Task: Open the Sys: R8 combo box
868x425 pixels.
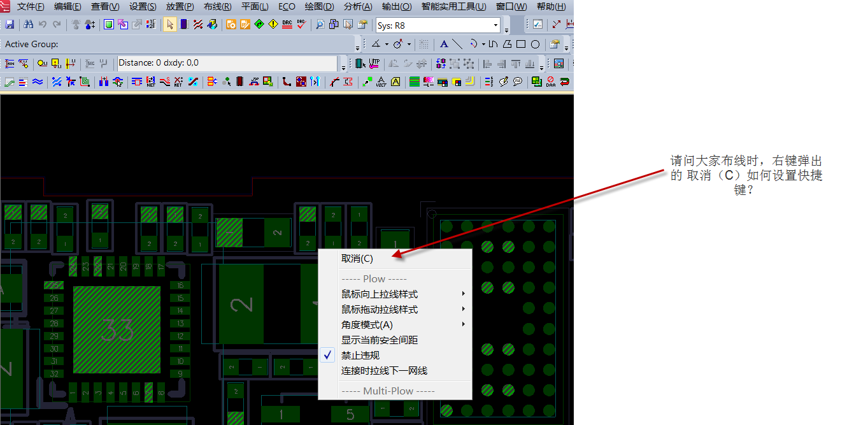Action: point(438,25)
